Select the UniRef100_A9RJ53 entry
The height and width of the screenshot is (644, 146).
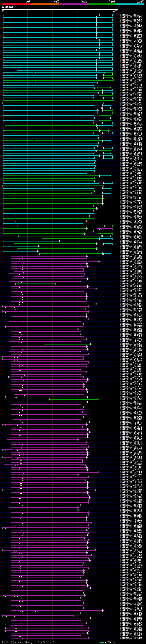coord(131,87)
